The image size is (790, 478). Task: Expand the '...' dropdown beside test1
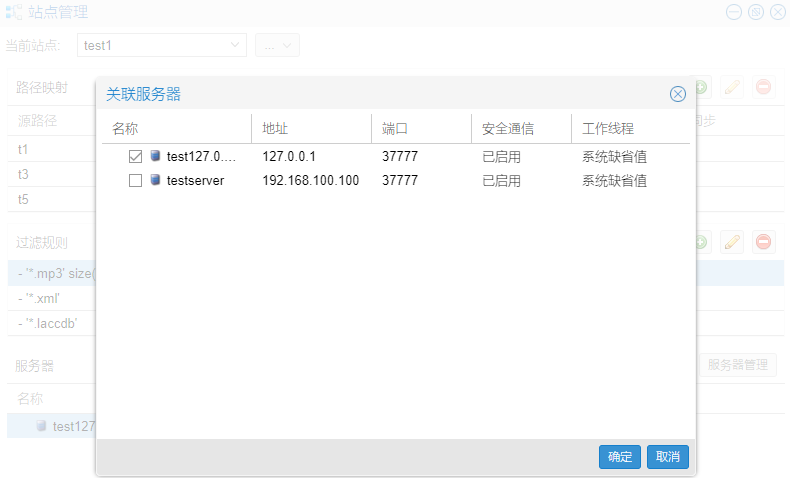coord(277,45)
